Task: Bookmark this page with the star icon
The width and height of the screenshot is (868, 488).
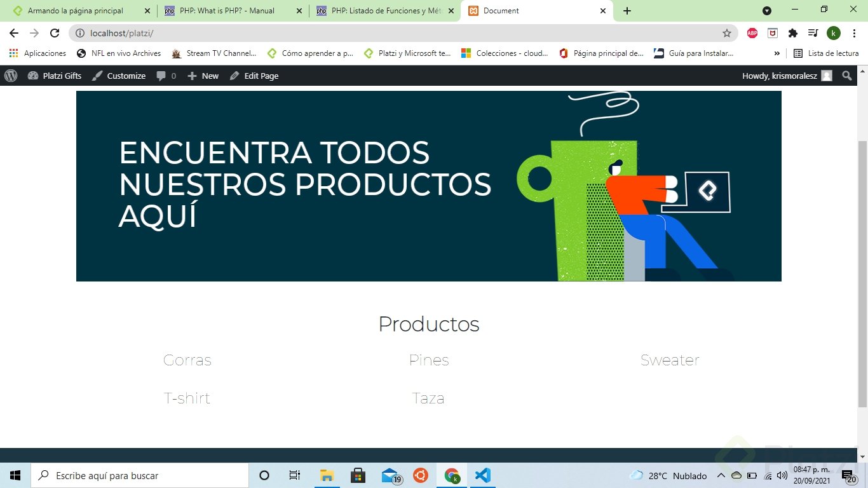Action: point(727,33)
